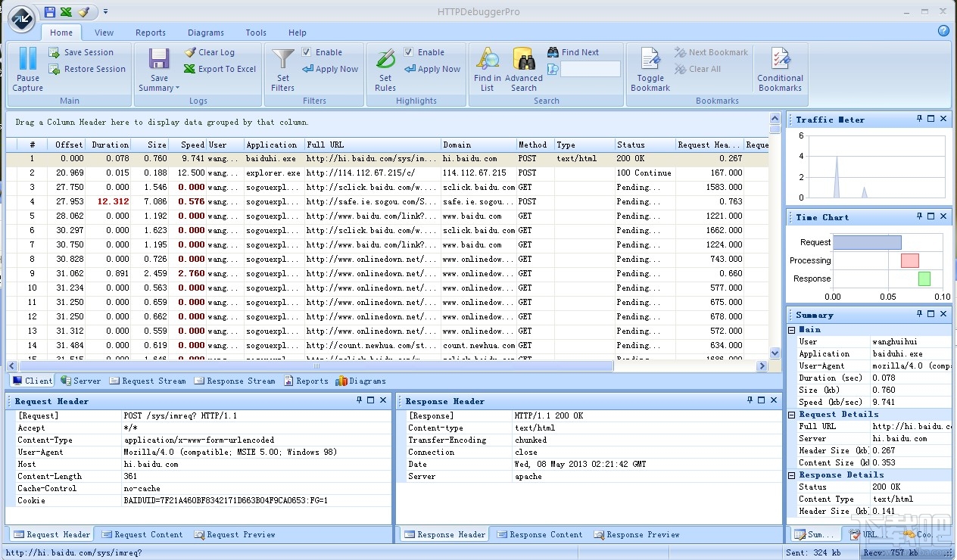Click the Pause Capture icon
Screen dimensions: 957x560
(x=28, y=59)
